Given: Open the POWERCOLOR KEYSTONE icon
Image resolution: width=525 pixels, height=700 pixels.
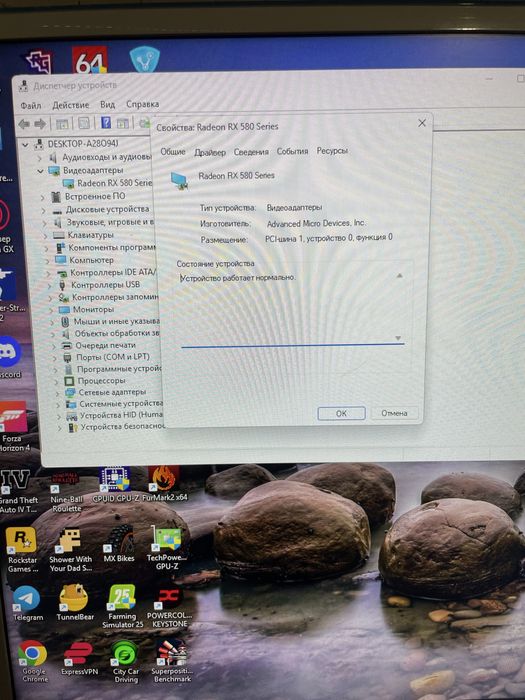Looking at the screenshot, I should coord(170,608).
